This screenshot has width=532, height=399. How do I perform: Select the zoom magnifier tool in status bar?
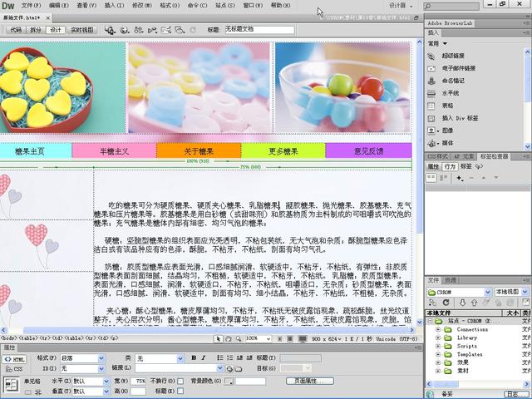pos(239,338)
